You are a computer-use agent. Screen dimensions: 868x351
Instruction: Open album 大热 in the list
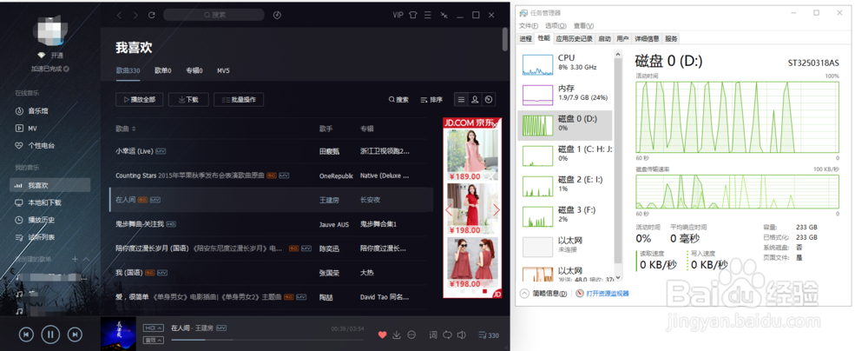point(367,273)
